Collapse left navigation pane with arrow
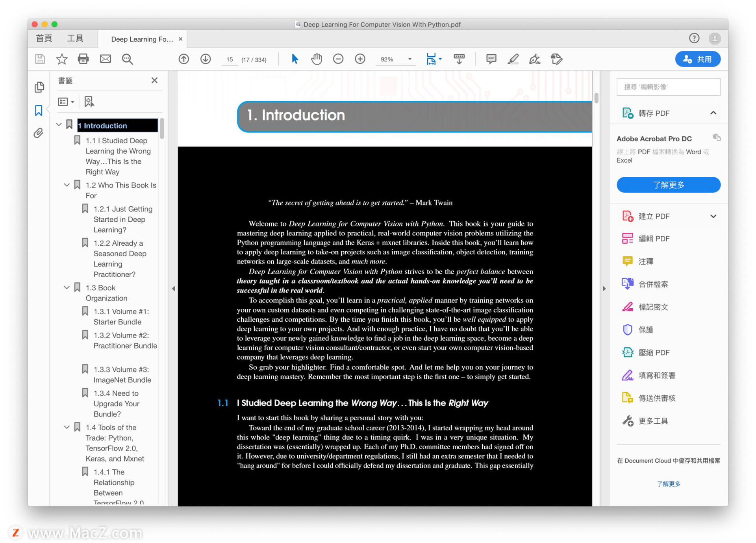 (173, 289)
